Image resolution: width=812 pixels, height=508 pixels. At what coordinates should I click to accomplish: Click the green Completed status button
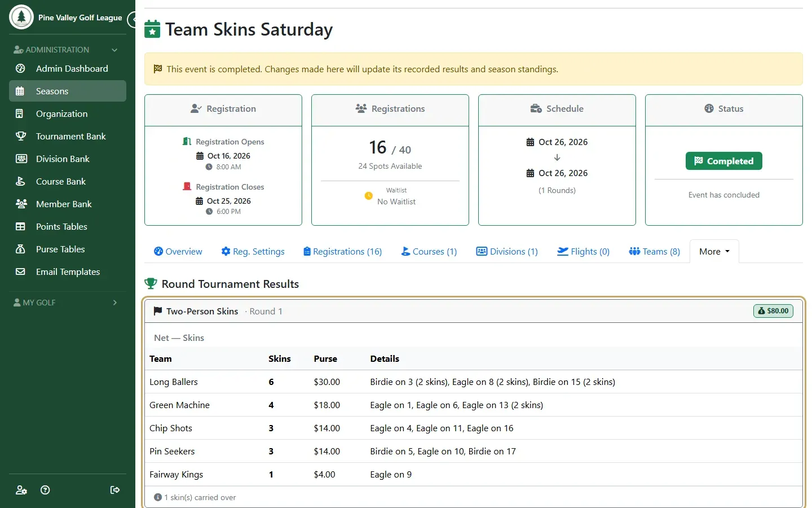point(723,161)
